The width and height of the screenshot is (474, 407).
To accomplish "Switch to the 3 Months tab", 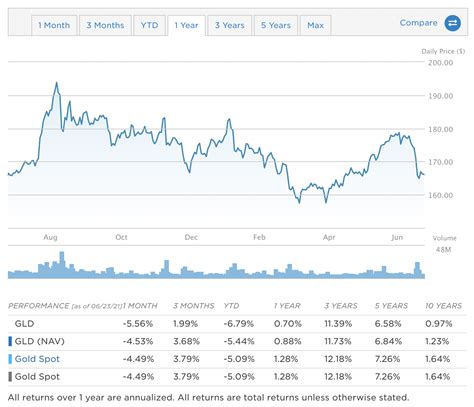I will click(x=105, y=25).
